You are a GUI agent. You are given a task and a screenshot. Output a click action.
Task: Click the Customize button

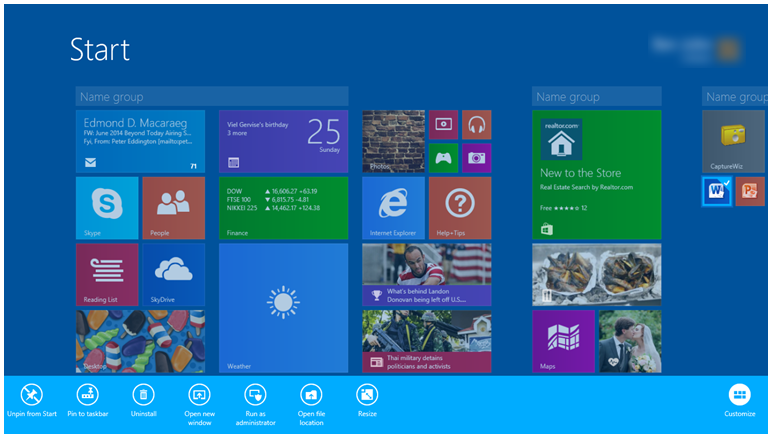pyautogui.click(x=739, y=394)
